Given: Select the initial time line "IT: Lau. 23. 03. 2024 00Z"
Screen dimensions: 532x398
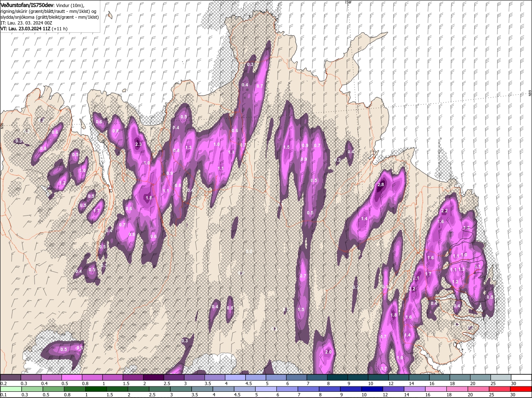Looking at the screenshot, I should [x=26, y=23].
